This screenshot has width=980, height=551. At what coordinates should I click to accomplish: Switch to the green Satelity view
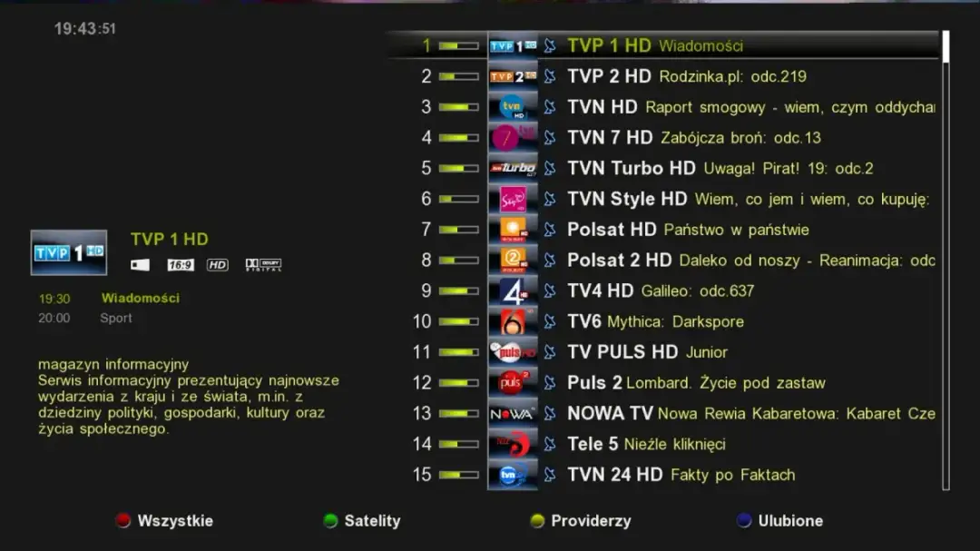(x=362, y=521)
